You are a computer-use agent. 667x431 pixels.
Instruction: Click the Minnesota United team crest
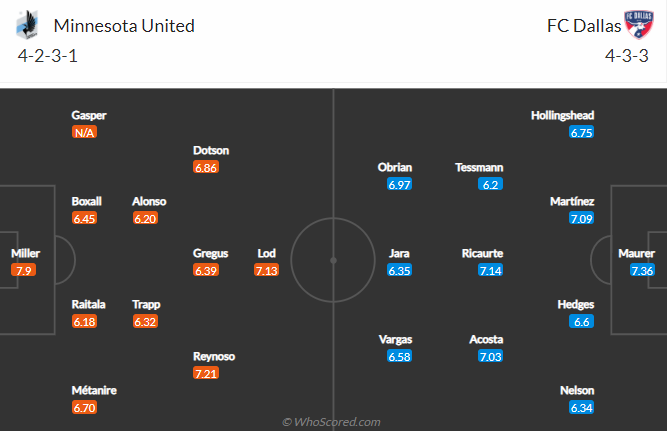[27, 24]
